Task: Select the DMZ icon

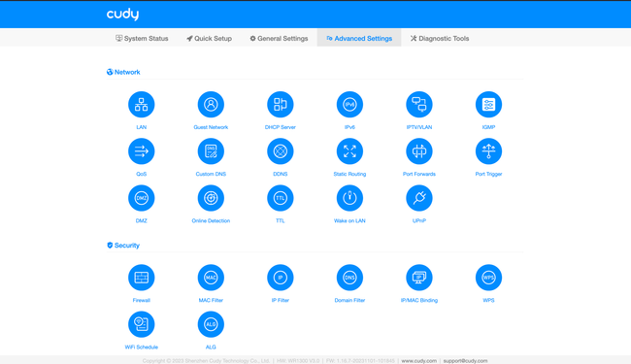Action: tap(142, 198)
